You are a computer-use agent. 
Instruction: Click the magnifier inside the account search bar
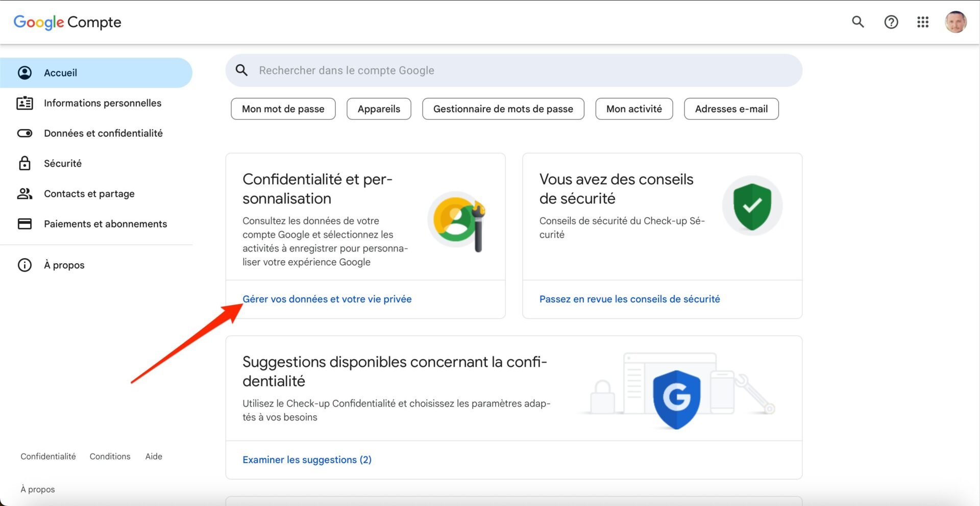coord(242,70)
